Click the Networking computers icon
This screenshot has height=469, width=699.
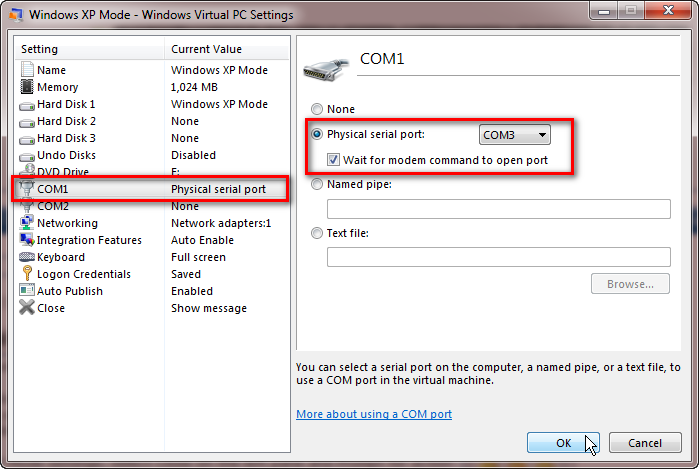click(x=27, y=222)
